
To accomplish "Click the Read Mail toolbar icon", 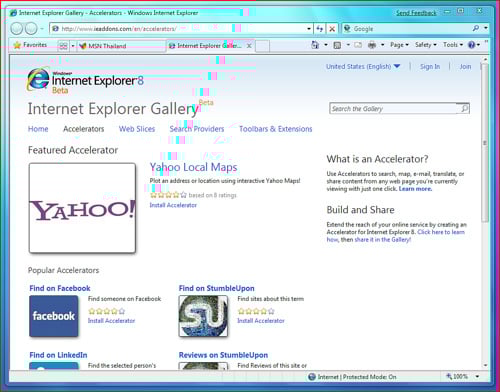I will point(358,45).
